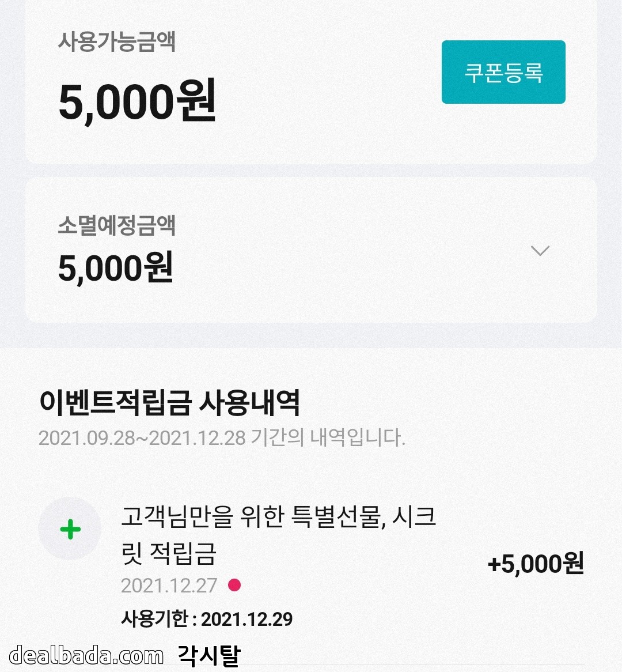622x672 pixels.
Task: Open the 고객님만을 위한 특별선물 entry title
Action: click(x=278, y=516)
